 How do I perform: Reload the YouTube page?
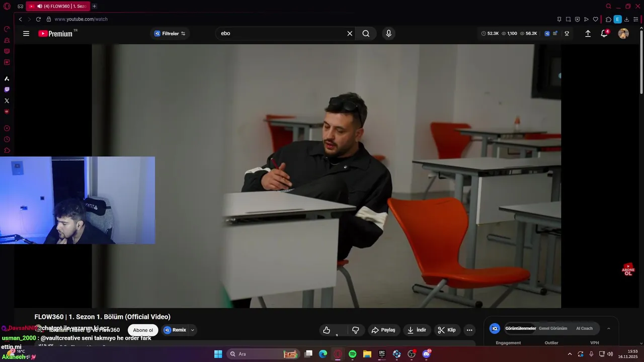tap(38, 19)
